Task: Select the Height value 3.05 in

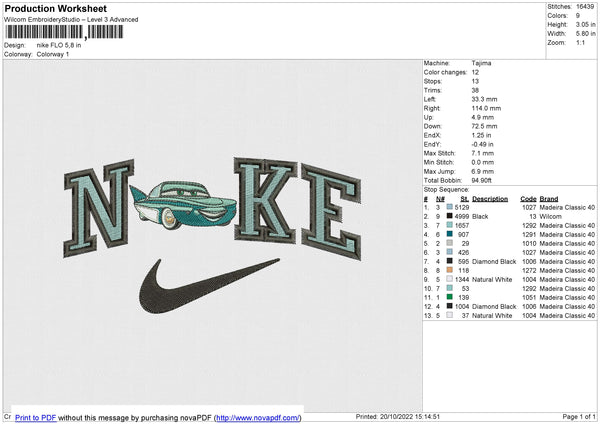Action: click(x=585, y=24)
